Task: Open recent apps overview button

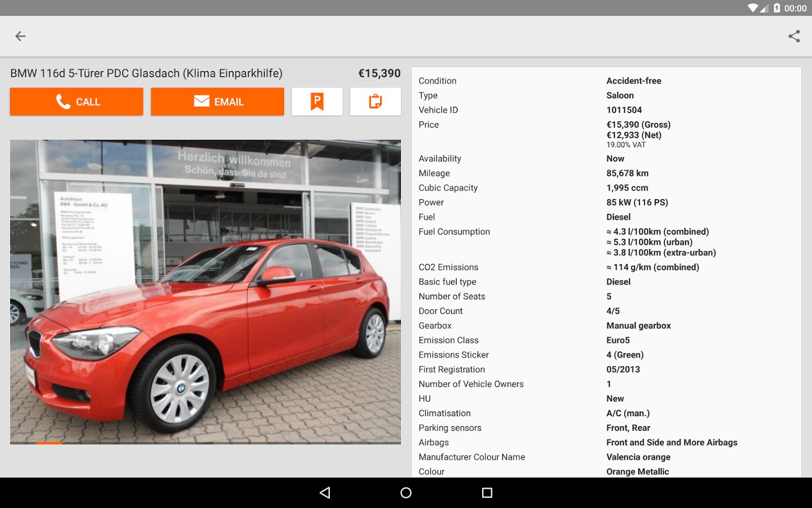Action: 487,493
